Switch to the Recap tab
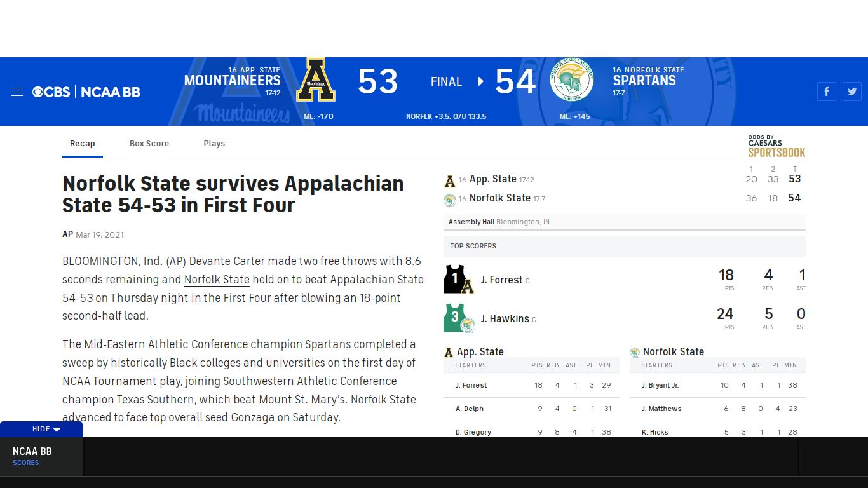The height and width of the screenshot is (488, 868). [83, 144]
